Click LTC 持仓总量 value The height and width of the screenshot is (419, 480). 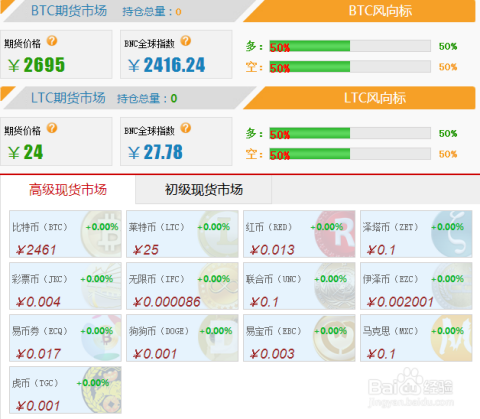pyautogui.click(x=174, y=98)
